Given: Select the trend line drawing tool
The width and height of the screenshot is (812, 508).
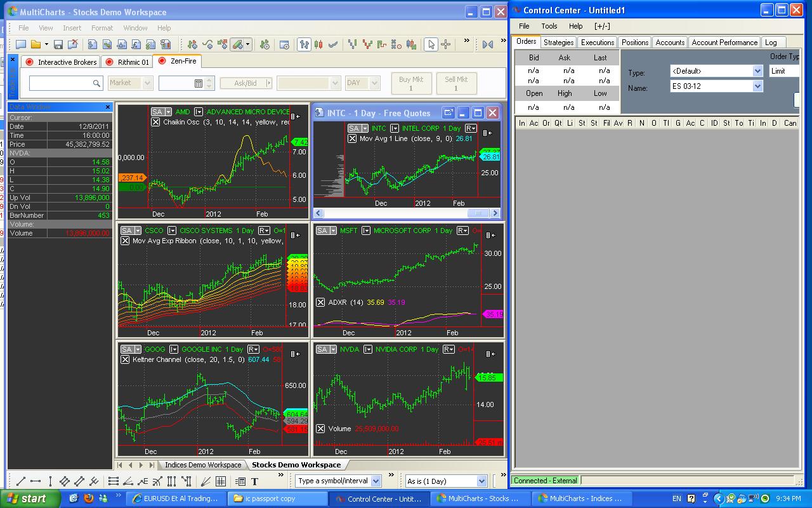Looking at the screenshot, I should (20, 481).
